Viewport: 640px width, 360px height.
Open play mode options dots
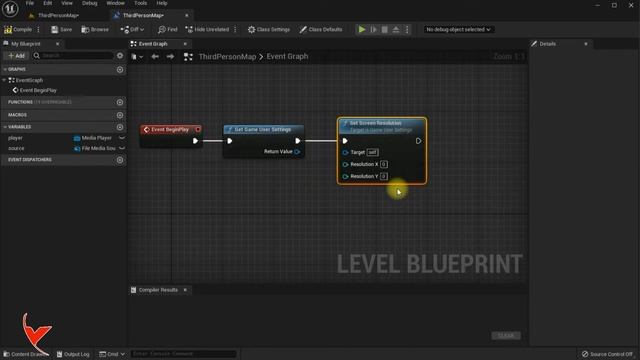pyautogui.click(x=407, y=29)
